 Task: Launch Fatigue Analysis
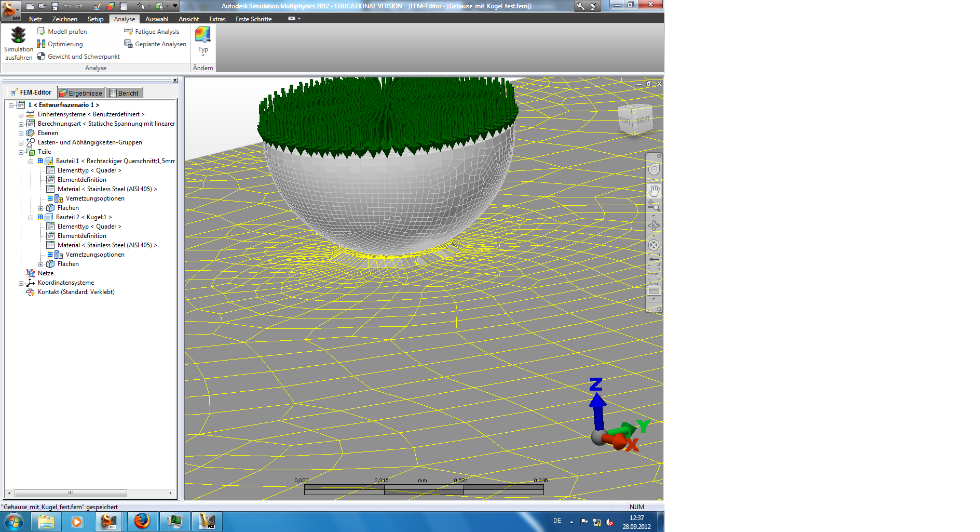(152, 32)
